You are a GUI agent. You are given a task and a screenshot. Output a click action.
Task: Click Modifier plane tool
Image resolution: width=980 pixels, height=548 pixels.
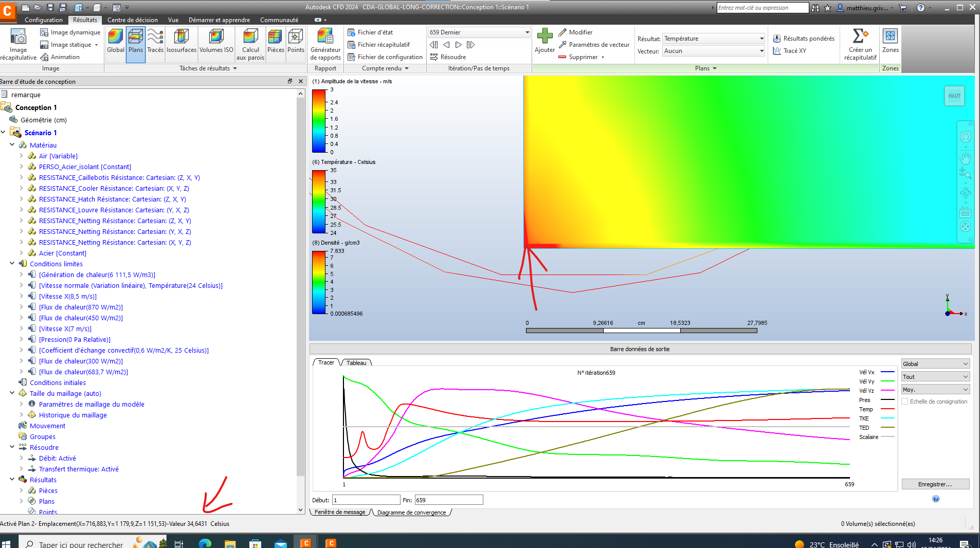click(575, 32)
